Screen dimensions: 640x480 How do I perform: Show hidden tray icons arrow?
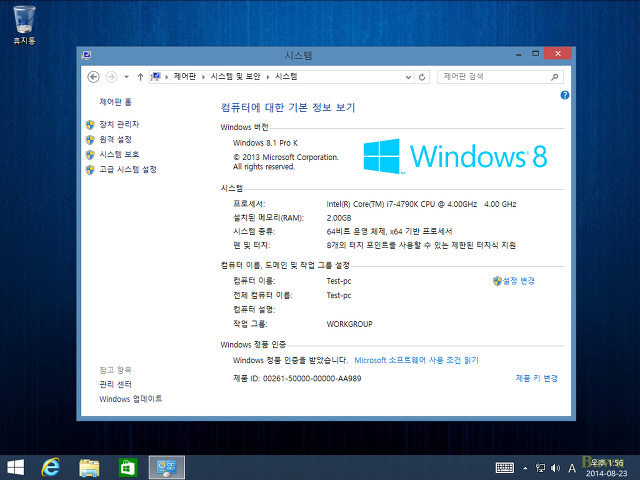point(525,468)
